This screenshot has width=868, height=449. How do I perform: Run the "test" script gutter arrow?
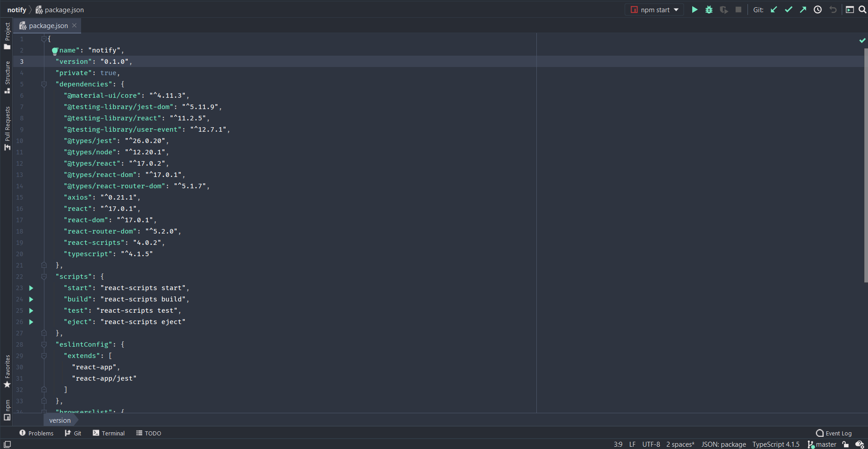pyautogui.click(x=31, y=310)
